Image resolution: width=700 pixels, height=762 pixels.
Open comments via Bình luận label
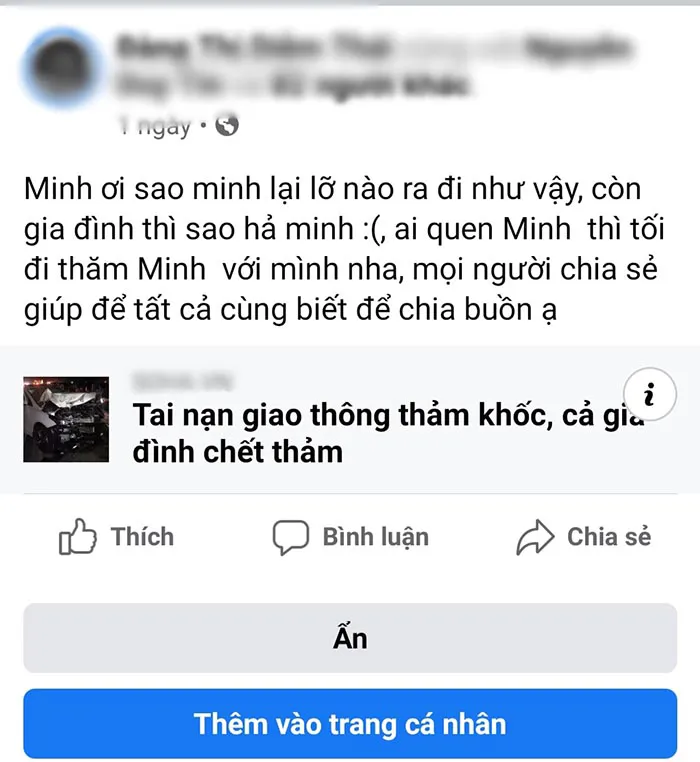click(376, 537)
